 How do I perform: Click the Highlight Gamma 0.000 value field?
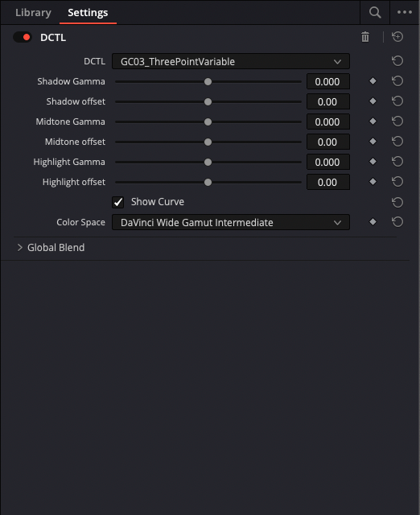pyautogui.click(x=328, y=162)
